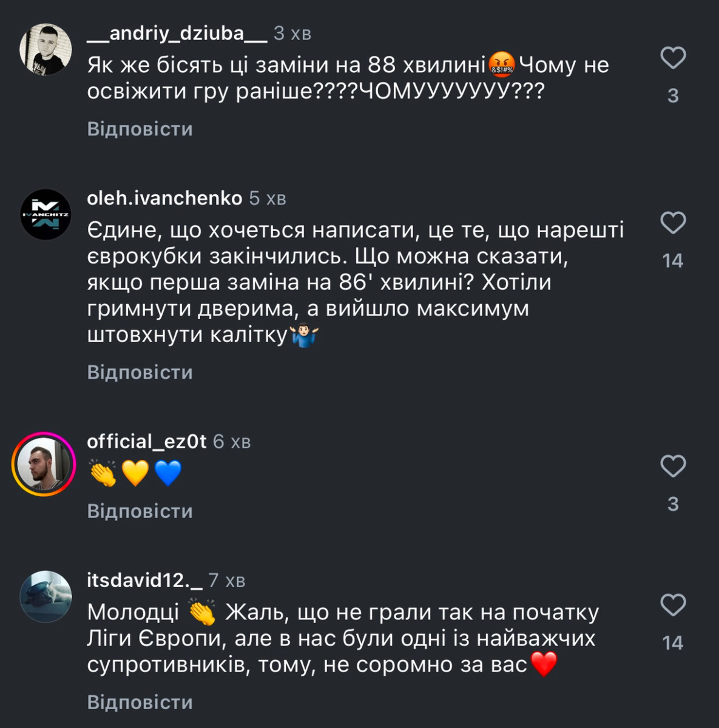View official_ez0t's story via ringed avatar
The width and height of the screenshot is (719, 728).
coord(44,465)
